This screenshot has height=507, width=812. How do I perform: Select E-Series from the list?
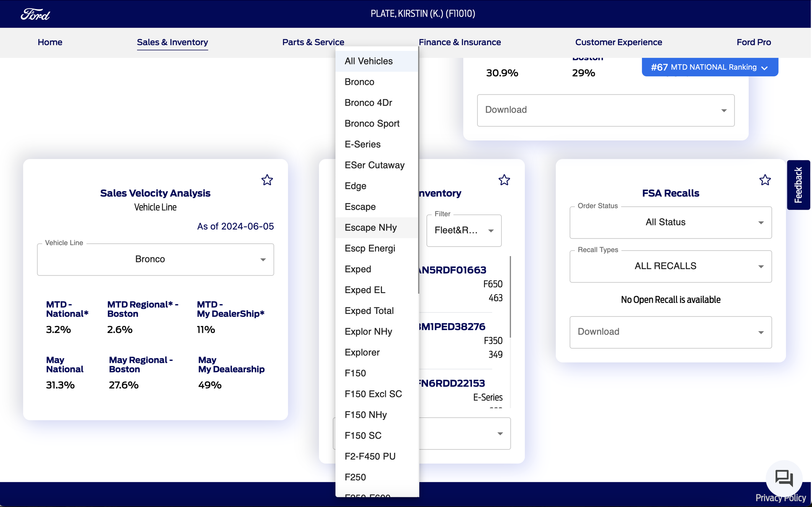click(376, 144)
